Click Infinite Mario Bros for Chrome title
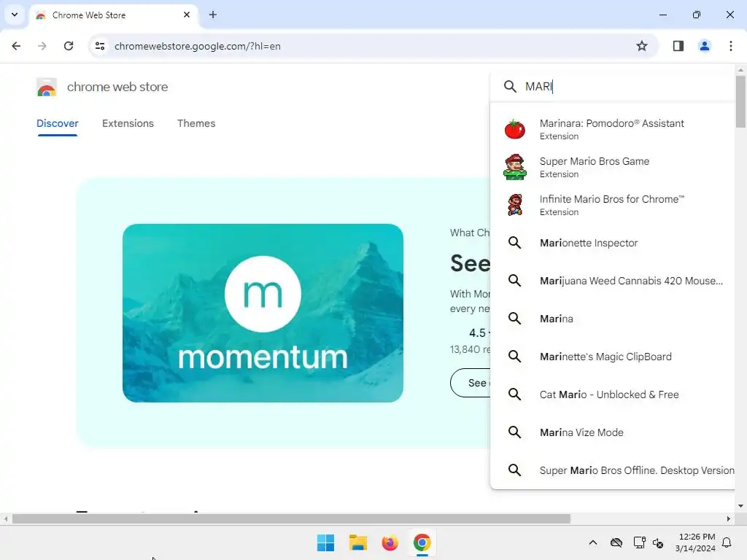Viewport: 747px width, 560px height. [x=612, y=199]
